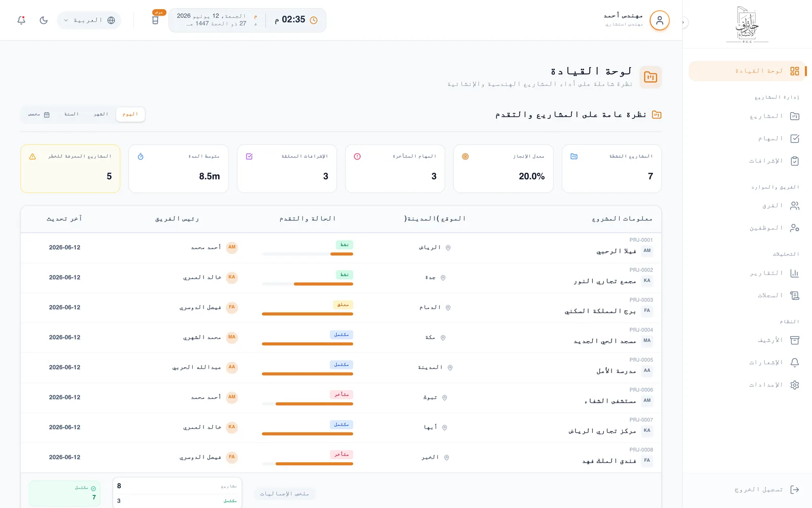Click the الإشرافات المعلقة pending supervisions card
Image resolution: width=812 pixels, height=508 pixels.
[x=287, y=169]
